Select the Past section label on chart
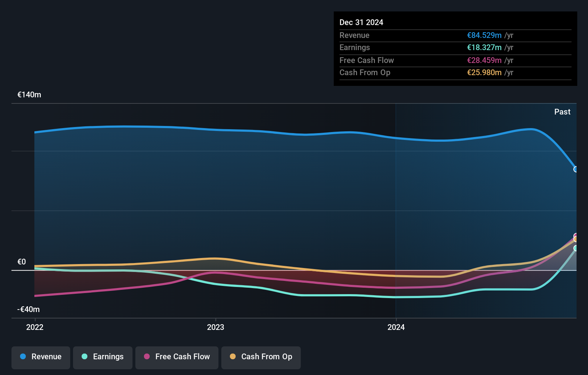This screenshot has height=375, width=588. pos(562,112)
